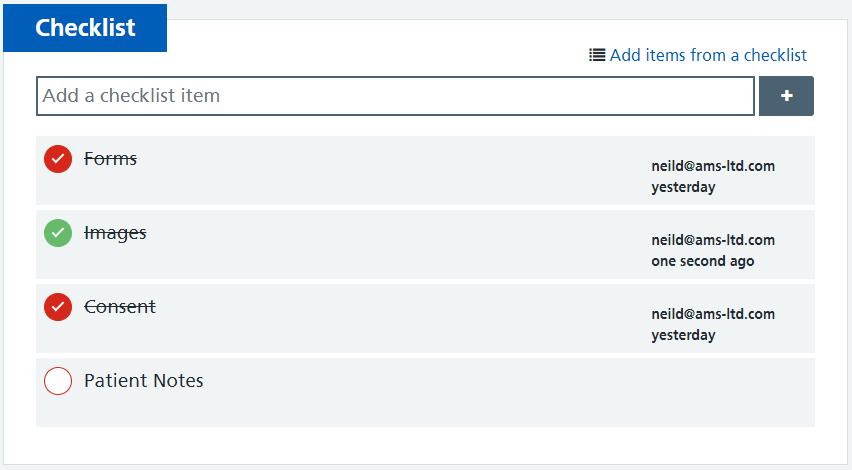This screenshot has height=470, width=852.
Task: Click the plus button to add item
Action: 786,96
